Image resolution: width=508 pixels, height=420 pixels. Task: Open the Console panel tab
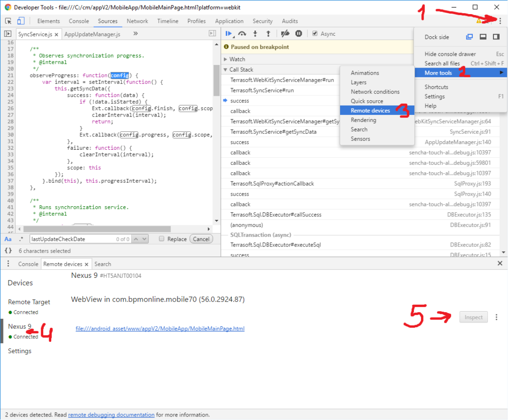79,21
